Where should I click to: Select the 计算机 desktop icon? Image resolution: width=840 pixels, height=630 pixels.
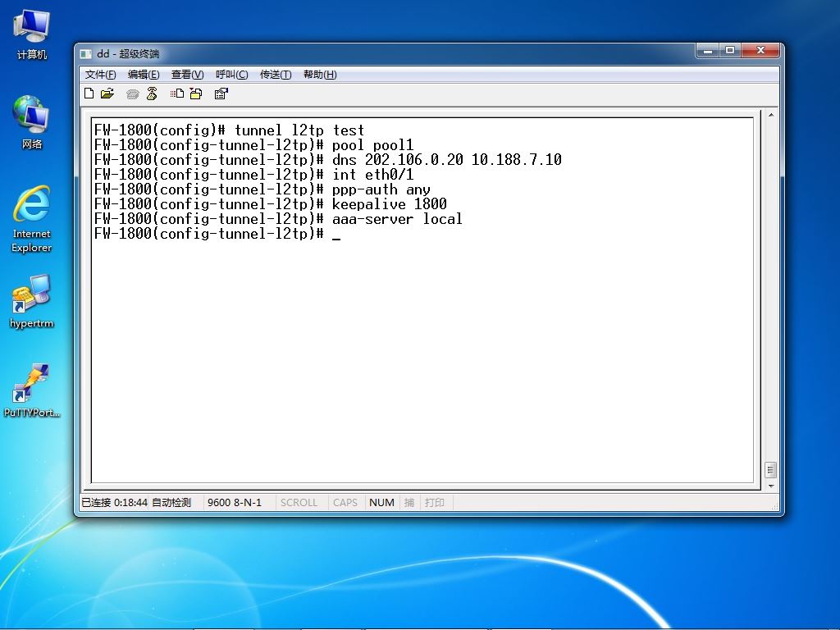32,34
